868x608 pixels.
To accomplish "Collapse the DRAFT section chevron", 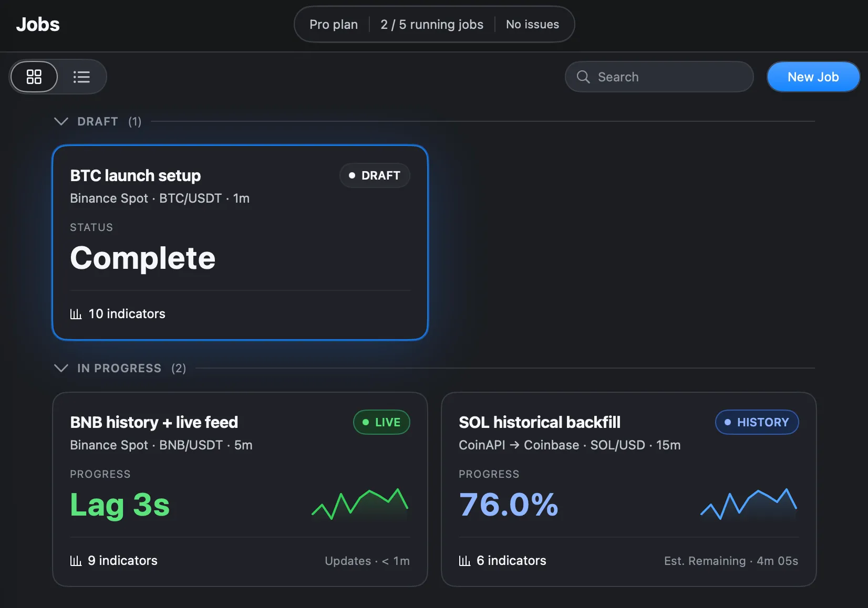I will click(61, 121).
